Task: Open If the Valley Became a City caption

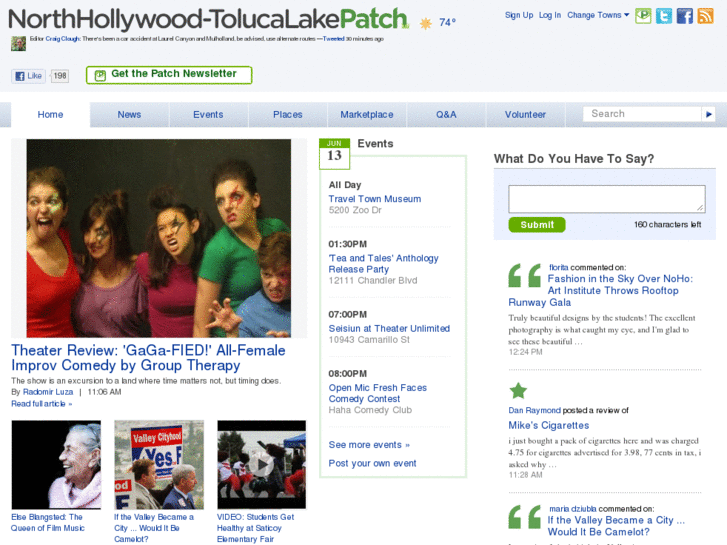Action: click(x=154, y=528)
